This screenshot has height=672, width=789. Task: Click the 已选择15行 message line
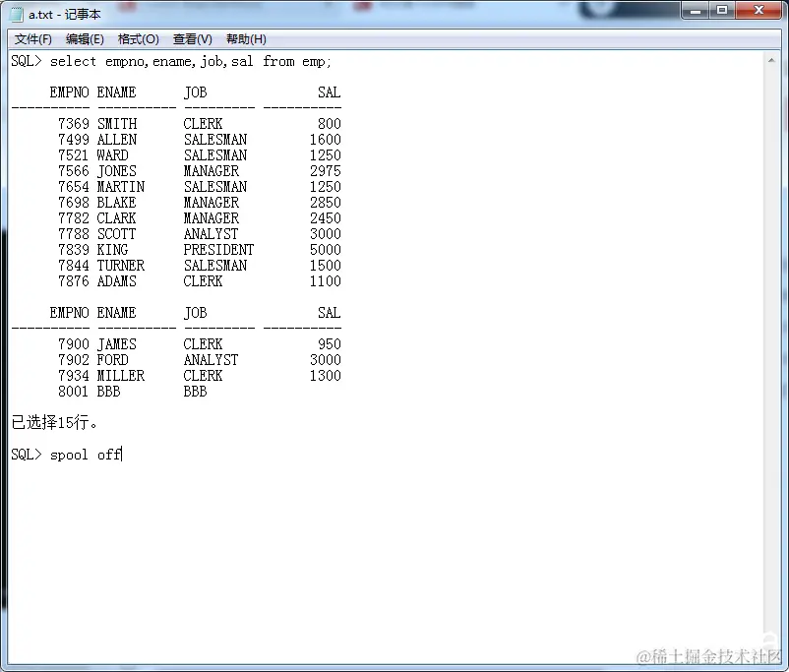pyautogui.click(x=54, y=422)
